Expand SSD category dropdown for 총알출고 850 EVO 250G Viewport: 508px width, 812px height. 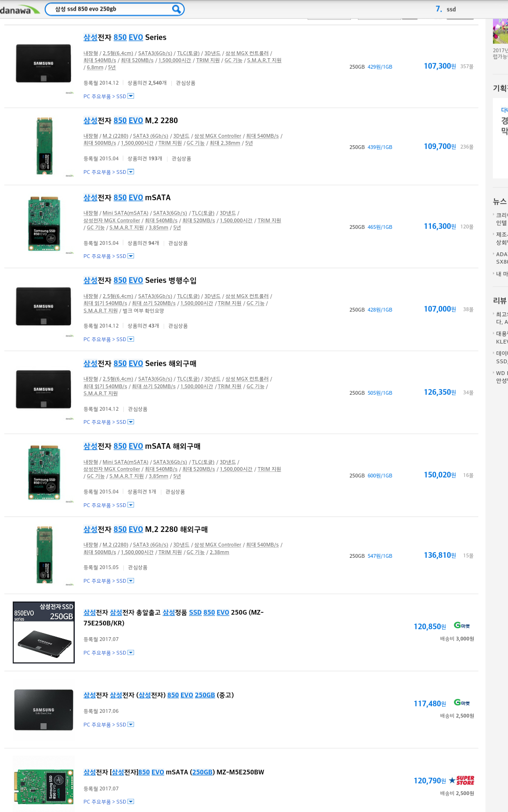[131, 652]
